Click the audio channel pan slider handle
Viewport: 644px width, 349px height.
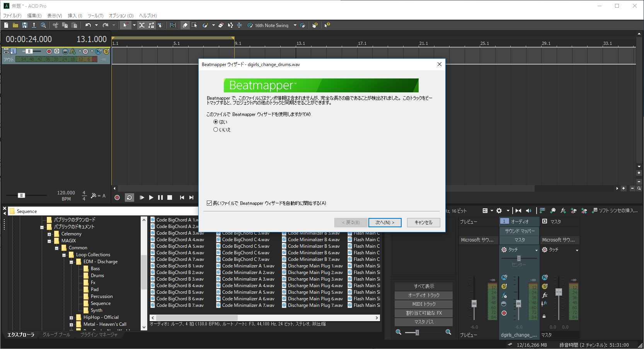coord(519,258)
